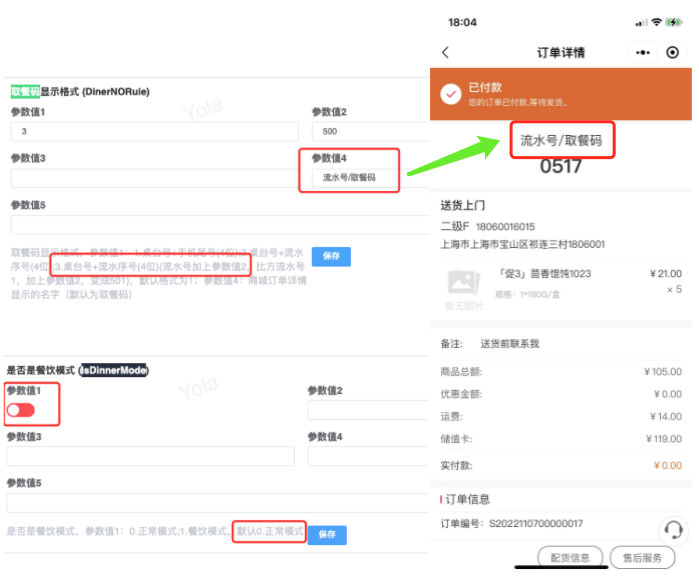Image resolution: width=699 pixels, height=581 pixels.
Task: Open 售后服务 after-sales button
Action: pos(642,557)
